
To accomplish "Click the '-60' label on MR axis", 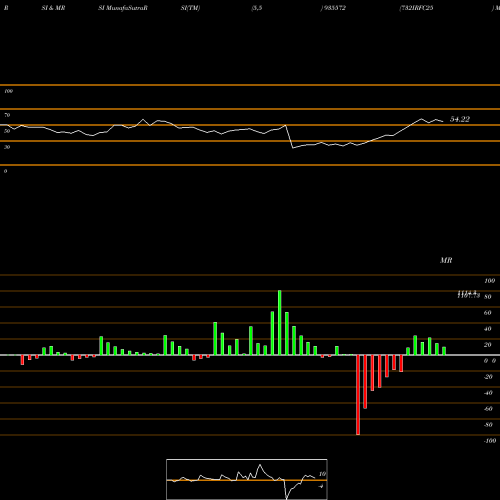I will tap(488, 409).
